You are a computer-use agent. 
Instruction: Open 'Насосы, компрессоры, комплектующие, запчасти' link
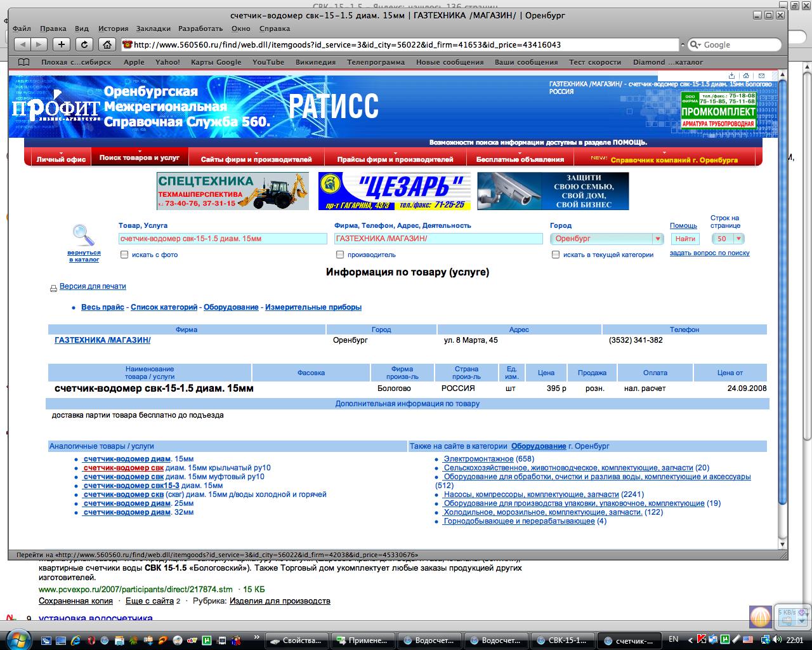[531, 494]
